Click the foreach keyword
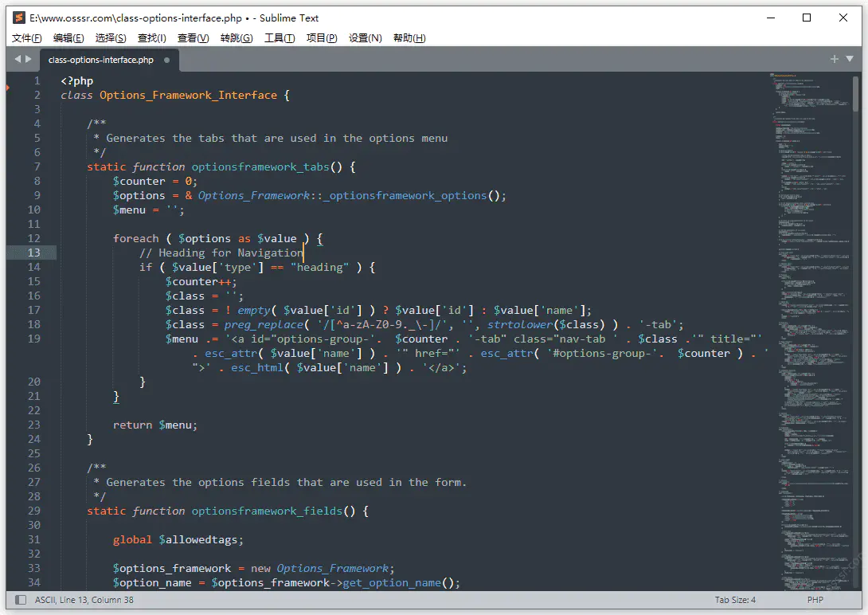The image size is (868, 615). click(135, 238)
